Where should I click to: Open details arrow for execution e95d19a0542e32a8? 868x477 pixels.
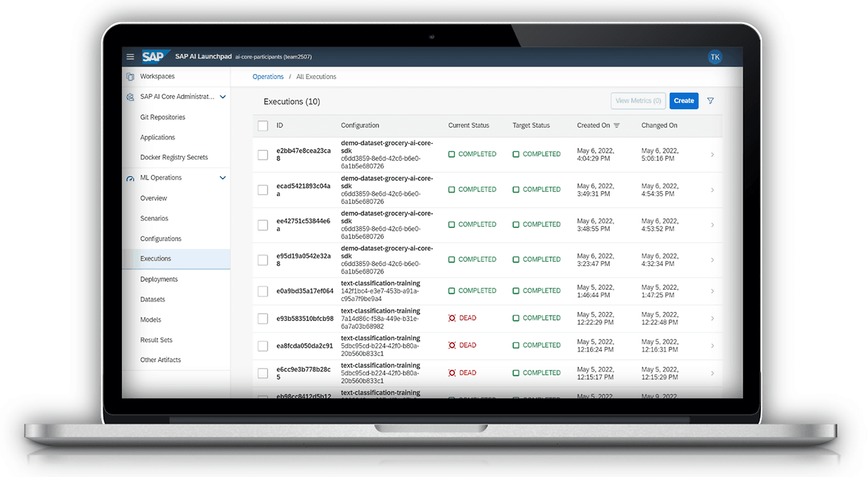(712, 260)
